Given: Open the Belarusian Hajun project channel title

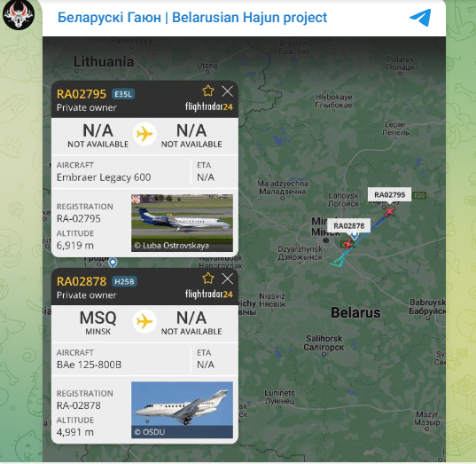Looking at the screenshot, I should coord(192,18).
